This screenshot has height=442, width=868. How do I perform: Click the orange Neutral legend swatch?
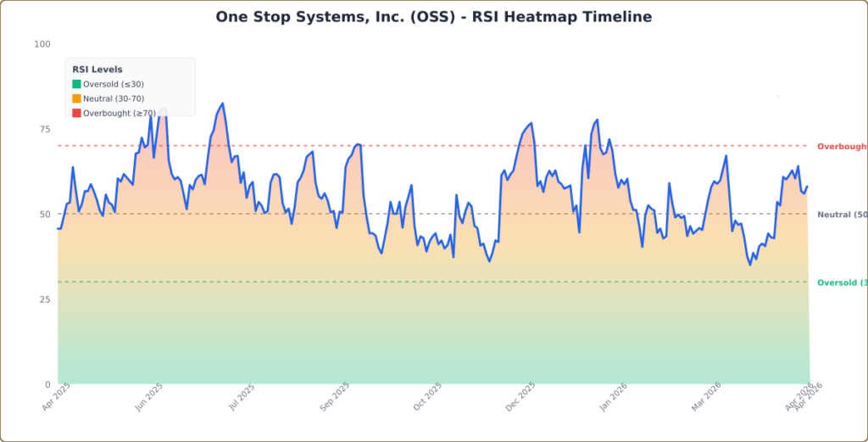[x=76, y=98]
